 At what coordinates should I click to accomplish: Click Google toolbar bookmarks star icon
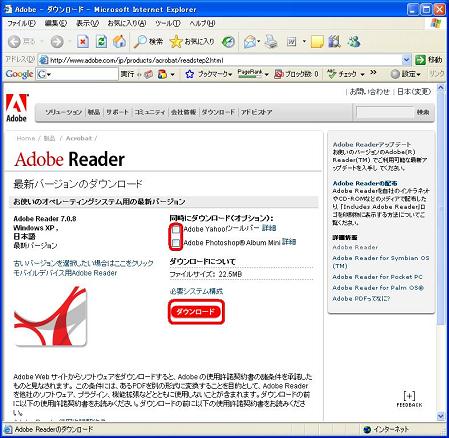tap(190, 74)
